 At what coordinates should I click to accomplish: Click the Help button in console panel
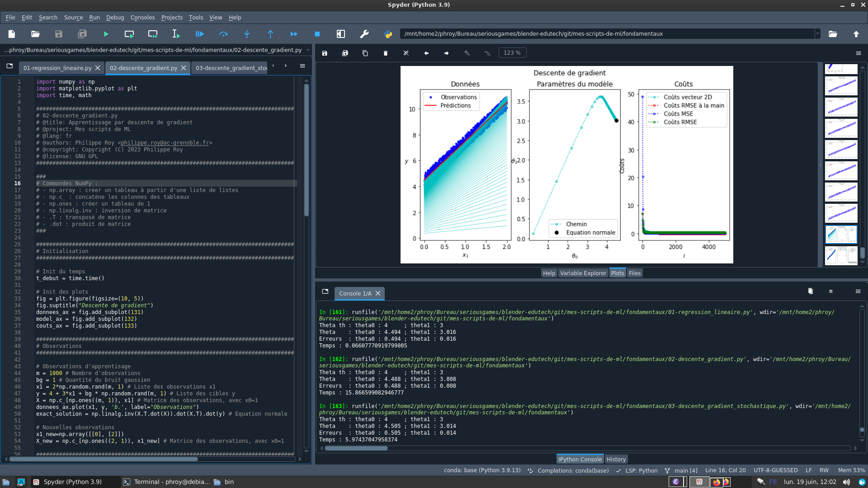click(548, 273)
